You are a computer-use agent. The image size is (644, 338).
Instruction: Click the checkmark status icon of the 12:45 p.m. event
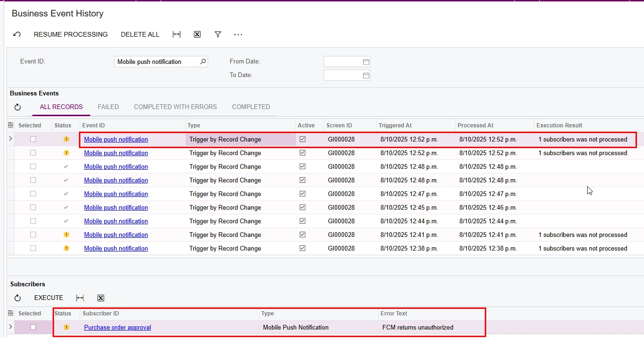pyautogui.click(x=66, y=207)
